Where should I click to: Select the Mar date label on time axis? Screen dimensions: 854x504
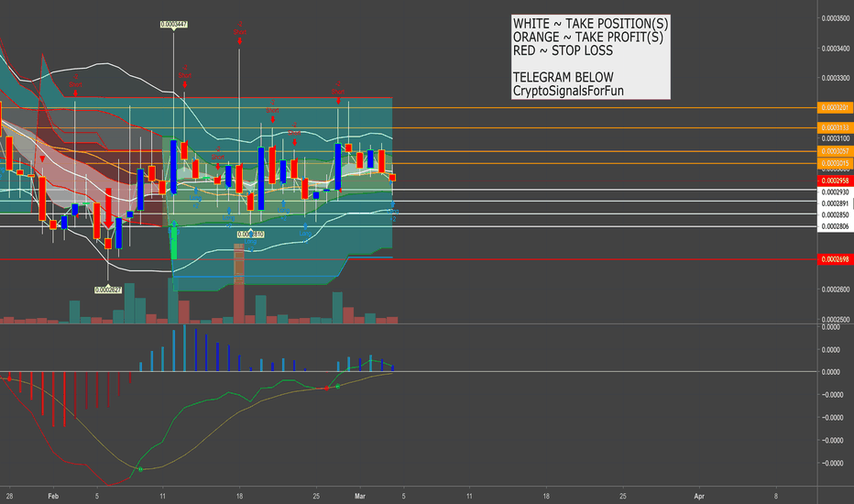tap(360, 497)
